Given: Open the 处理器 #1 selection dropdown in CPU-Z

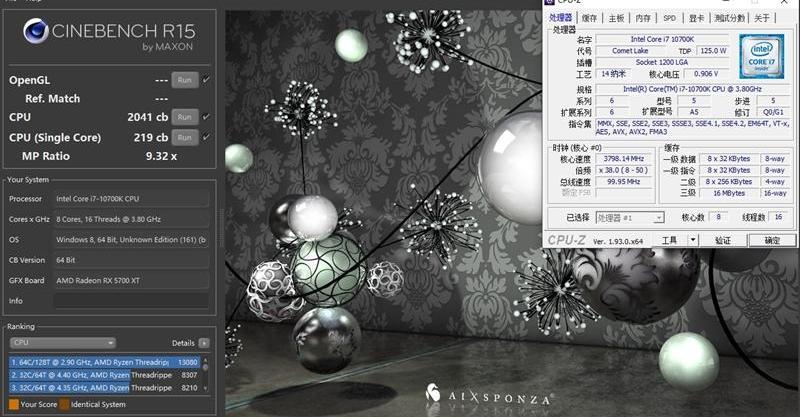Looking at the screenshot, I should [x=630, y=218].
